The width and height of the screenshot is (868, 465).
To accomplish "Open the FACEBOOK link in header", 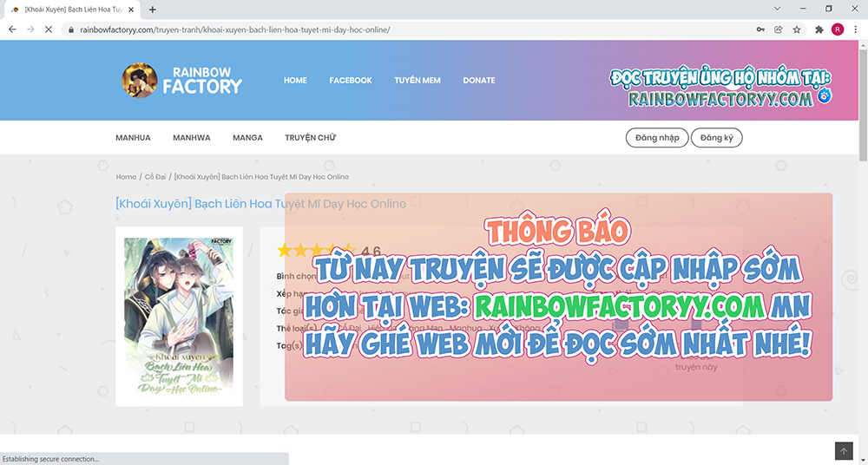I will click(351, 81).
